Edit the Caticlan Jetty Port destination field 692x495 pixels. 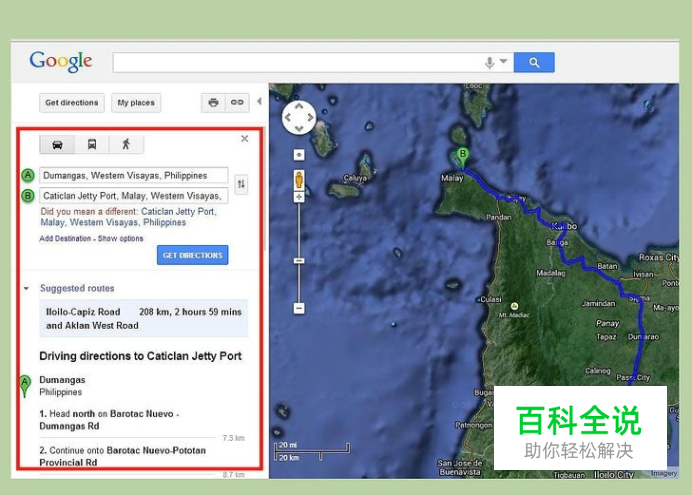point(134,196)
